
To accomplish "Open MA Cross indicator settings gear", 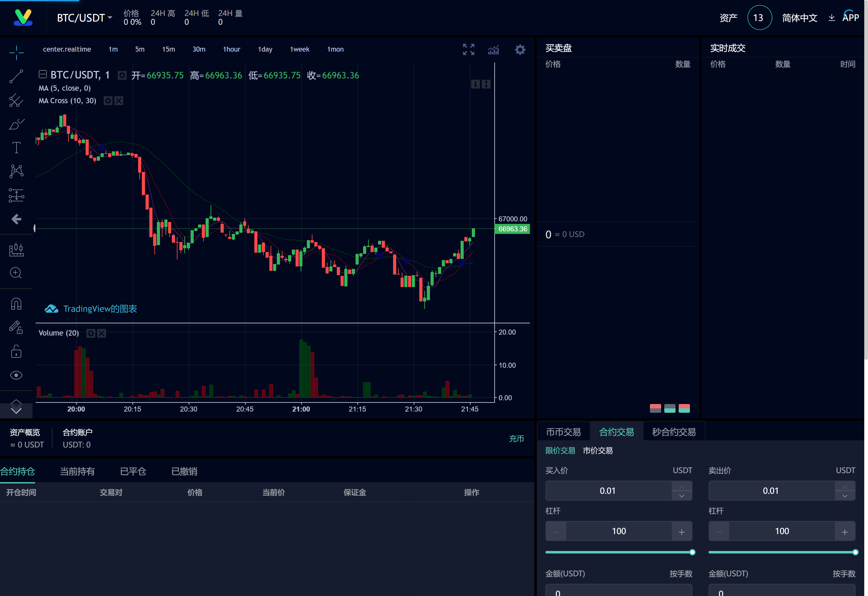I will tap(108, 100).
